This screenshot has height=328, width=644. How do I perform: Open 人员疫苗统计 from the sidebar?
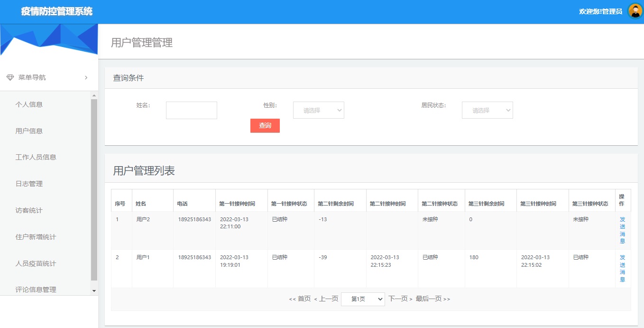pos(36,263)
